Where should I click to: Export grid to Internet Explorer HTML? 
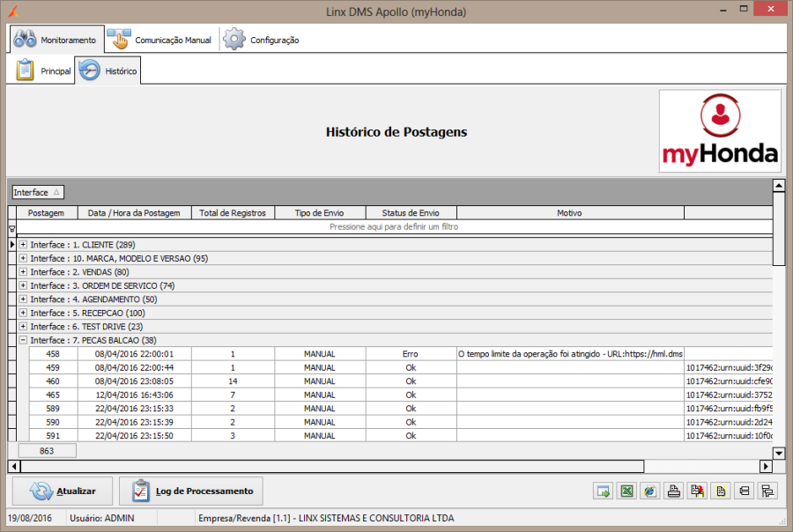tap(650, 491)
